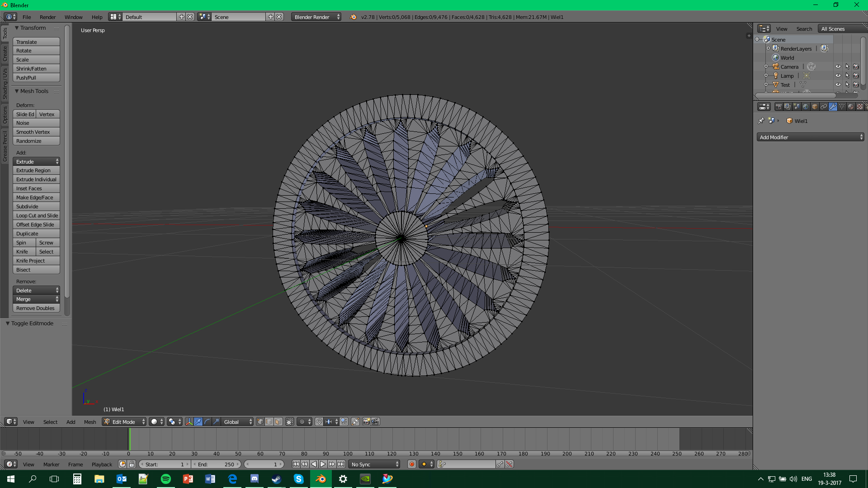Click timeline record button

pos(411,464)
